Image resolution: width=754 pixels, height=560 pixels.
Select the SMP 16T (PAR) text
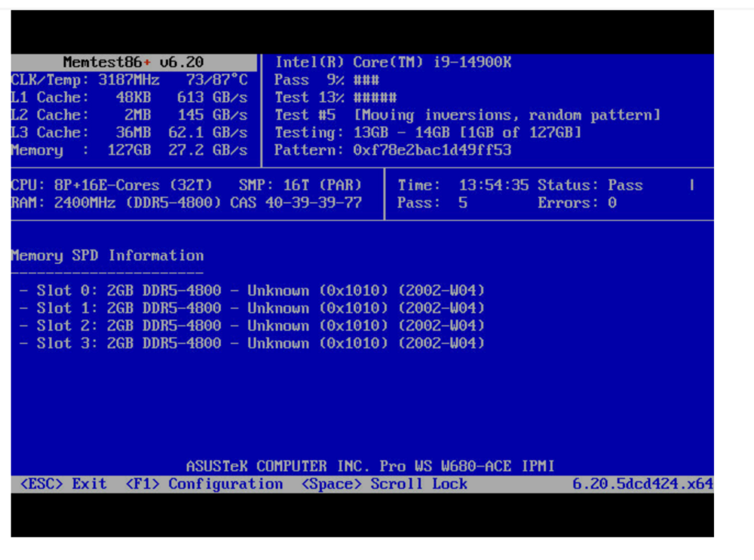point(300,185)
